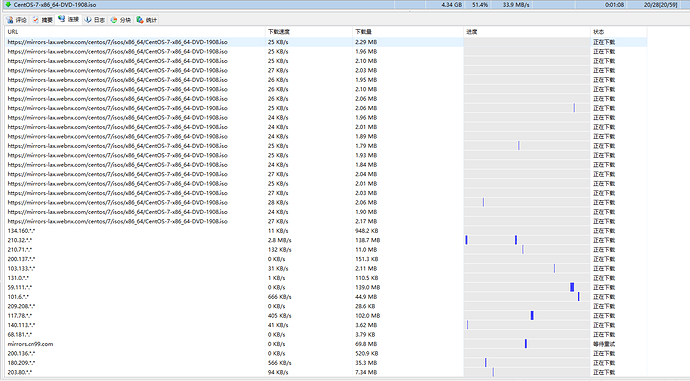This screenshot has width=690, height=381.
Task: Click the 138.7 MB download amount cell
Action: [367, 240]
